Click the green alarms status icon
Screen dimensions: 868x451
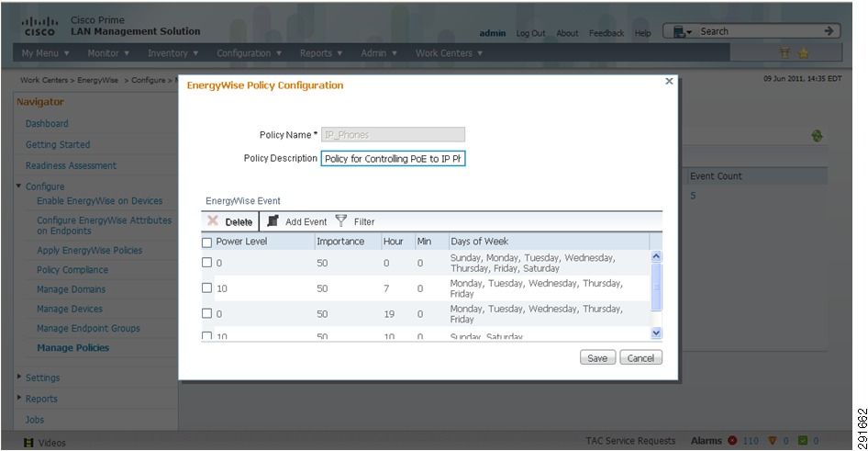[x=802, y=441]
